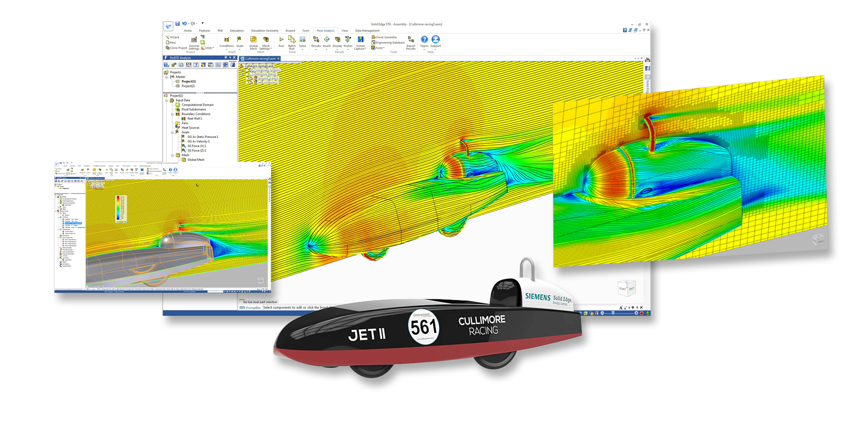Select Real Wall 1 boundary condition
The image size is (868, 446).
[x=195, y=119]
